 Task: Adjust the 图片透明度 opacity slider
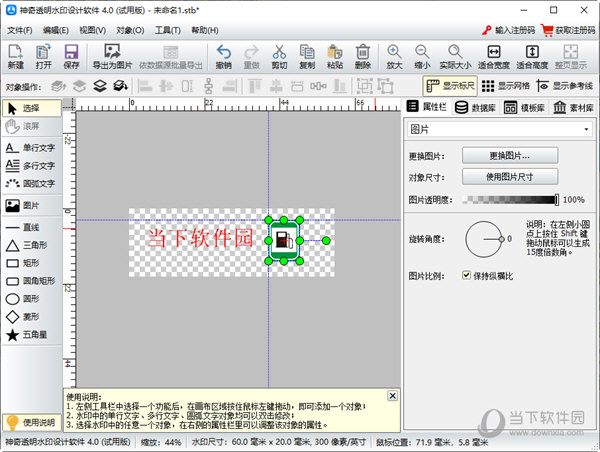click(x=510, y=199)
